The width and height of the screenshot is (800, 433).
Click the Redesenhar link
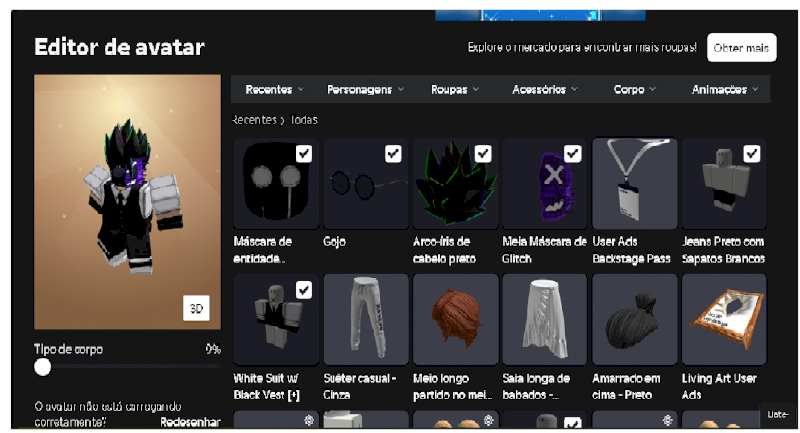coord(190,422)
